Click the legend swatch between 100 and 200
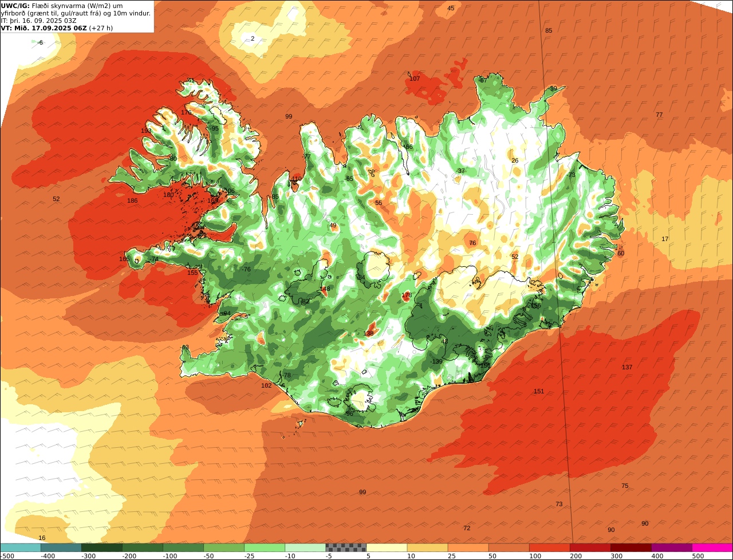 [549, 547]
